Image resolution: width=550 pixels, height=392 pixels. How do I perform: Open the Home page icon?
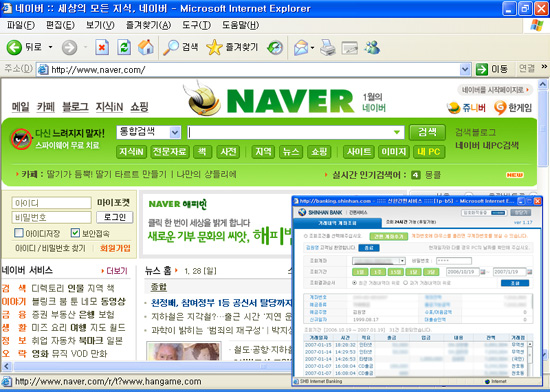tap(146, 47)
